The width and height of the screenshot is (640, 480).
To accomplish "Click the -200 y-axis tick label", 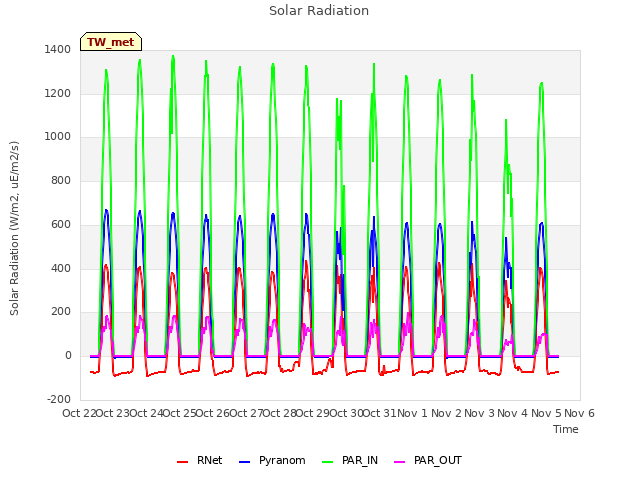I will point(59,399).
